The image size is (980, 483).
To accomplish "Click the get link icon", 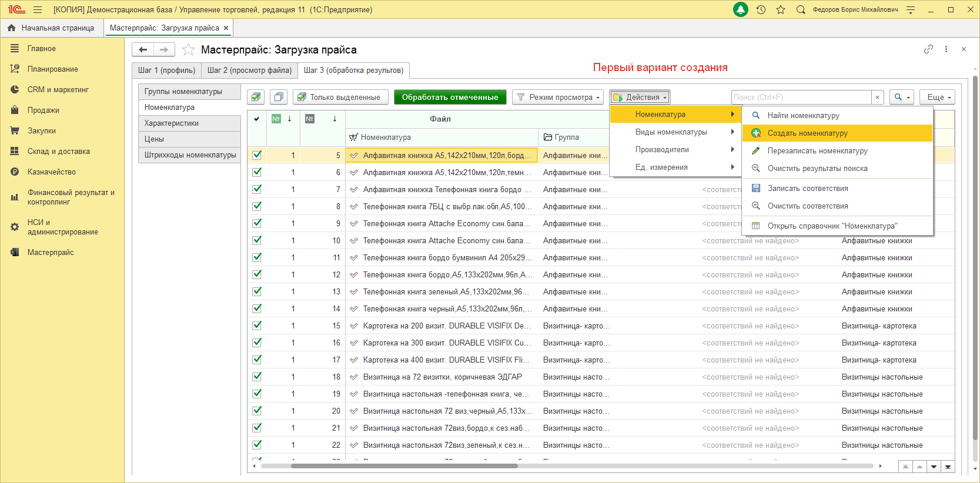I will click(928, 49).
